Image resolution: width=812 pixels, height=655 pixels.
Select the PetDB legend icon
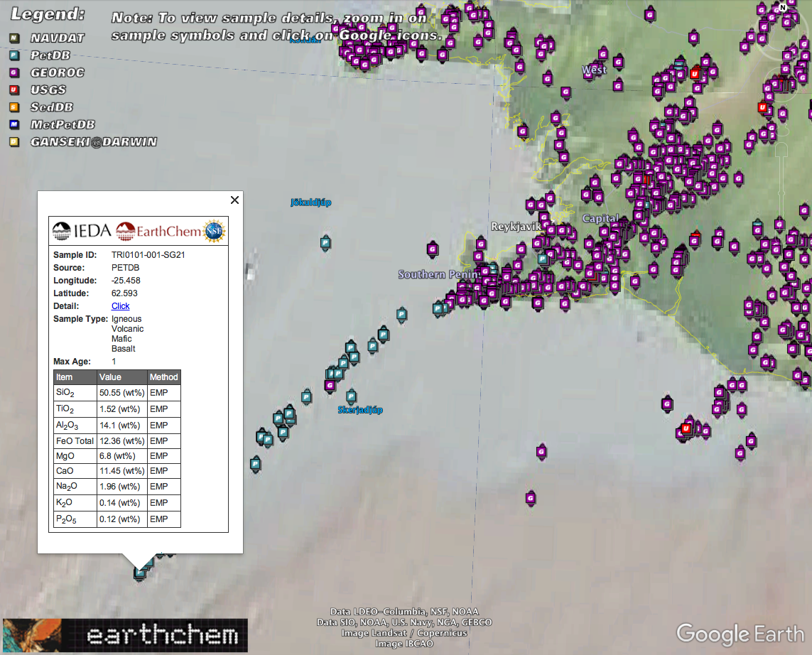coord(14,55)
